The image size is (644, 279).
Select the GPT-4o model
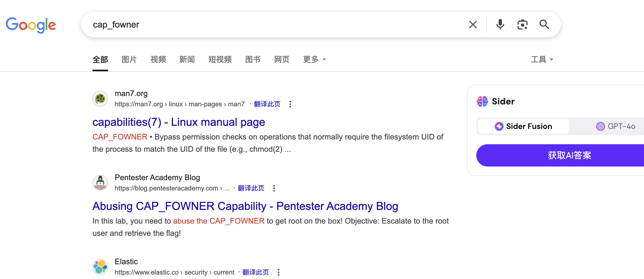click(616, 126)
